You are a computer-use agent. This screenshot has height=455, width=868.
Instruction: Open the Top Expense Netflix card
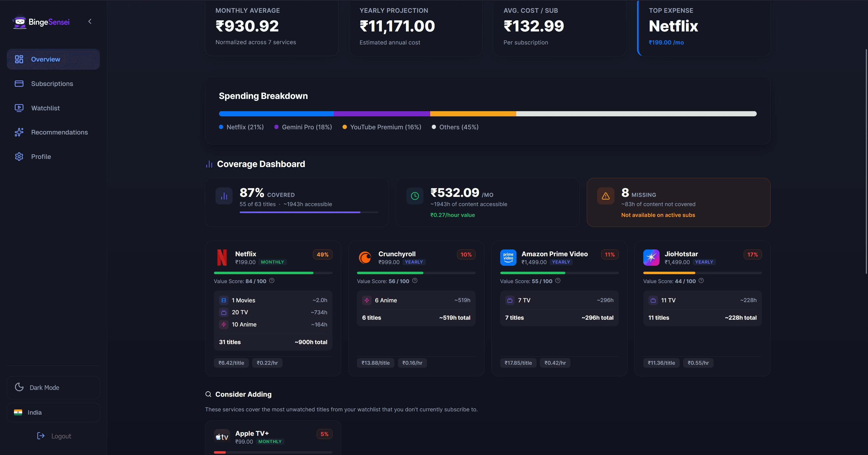point(704,28)
